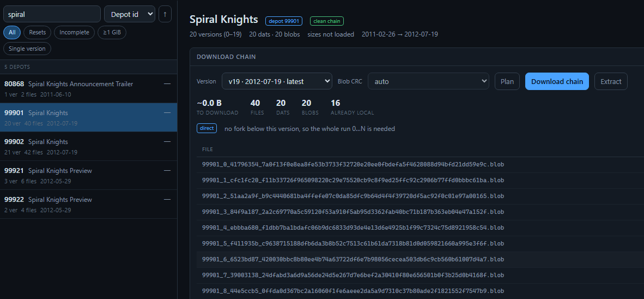The width and height of the screenshot is (644, 299).
Task: Click the depot 99901 badge
Action: point(284,21)
